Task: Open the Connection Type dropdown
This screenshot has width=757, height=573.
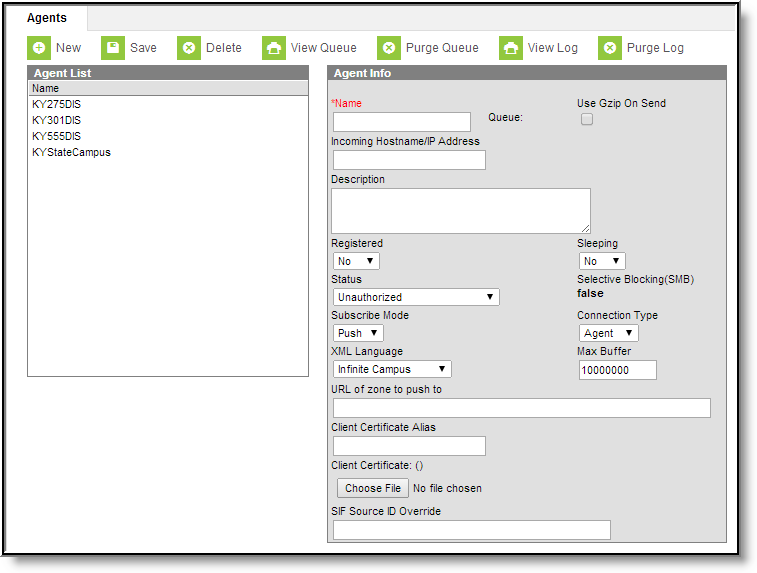Action: 608,333
